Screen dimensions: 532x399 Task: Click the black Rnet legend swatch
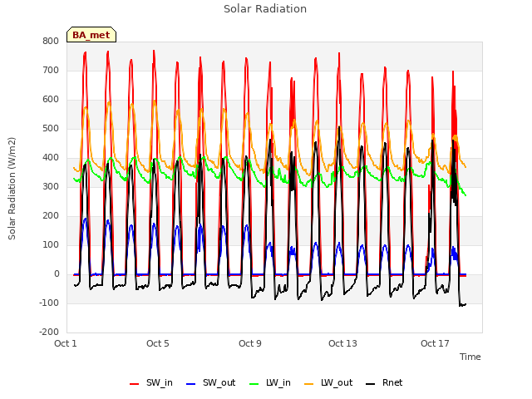click(x=371, y=384)
